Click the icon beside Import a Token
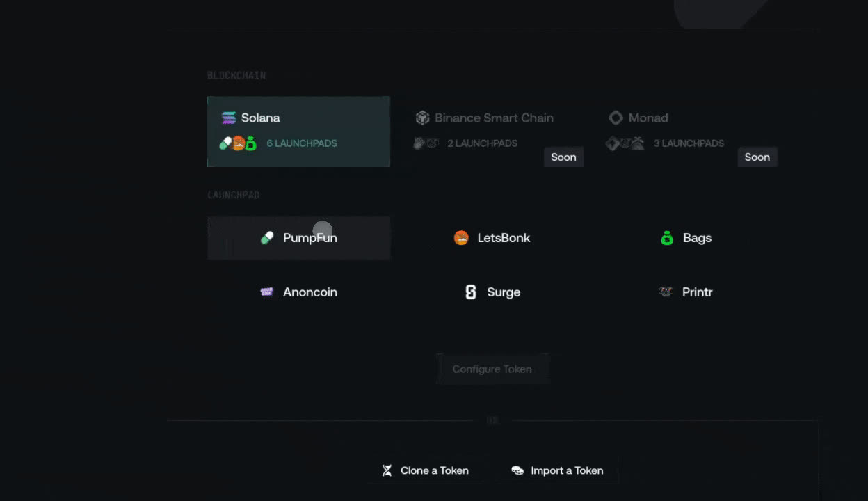The image size is (868, 501). click(x=517, y=470)
